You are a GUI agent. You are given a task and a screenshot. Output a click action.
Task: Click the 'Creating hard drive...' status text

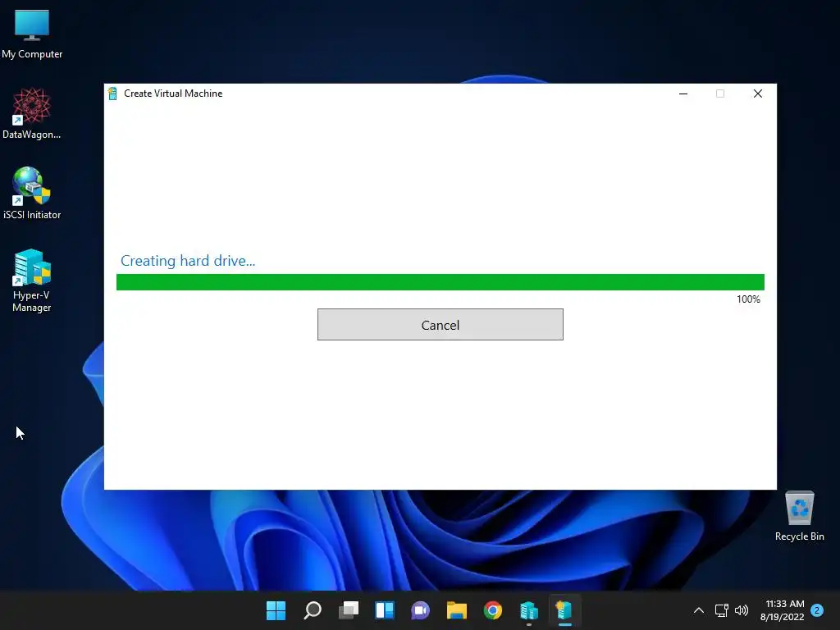tap(188, 261)
